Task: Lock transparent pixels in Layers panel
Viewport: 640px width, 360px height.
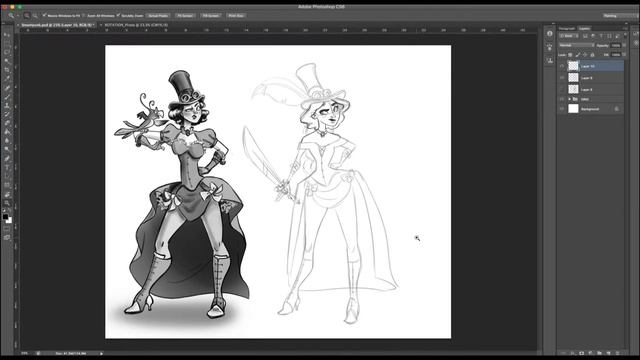Action: [x=570, y=55]
